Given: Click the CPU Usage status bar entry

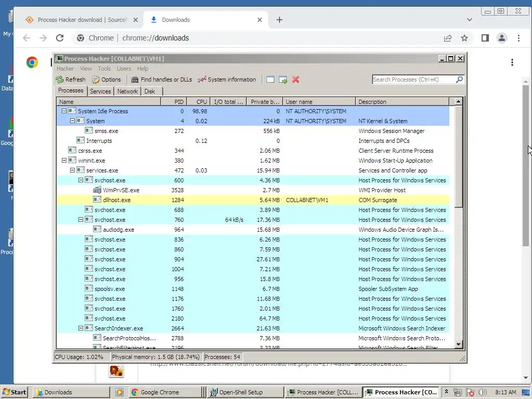Looking at the screenshot, I should point(82,357).
